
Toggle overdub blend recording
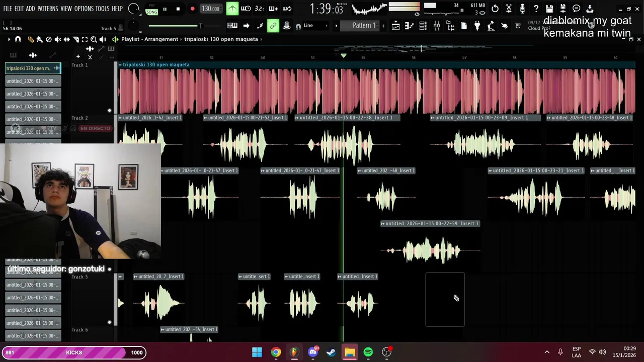point(273,9)
